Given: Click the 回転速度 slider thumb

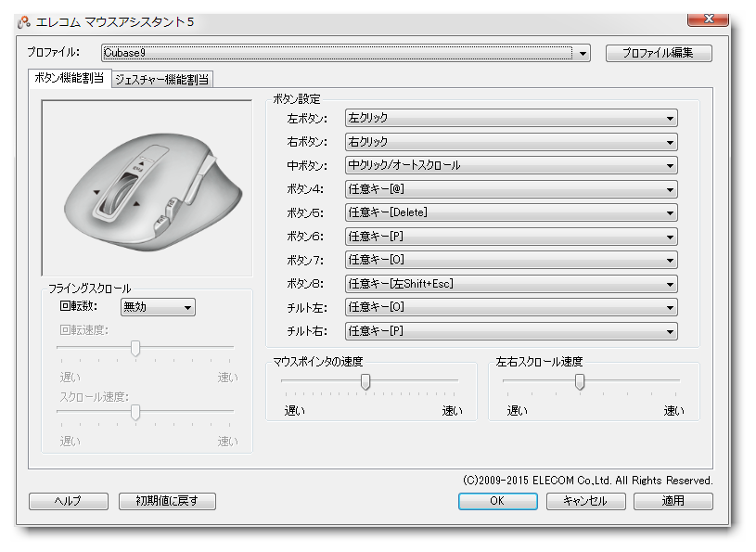Looking at the screenshot, I should click(135, 348).
